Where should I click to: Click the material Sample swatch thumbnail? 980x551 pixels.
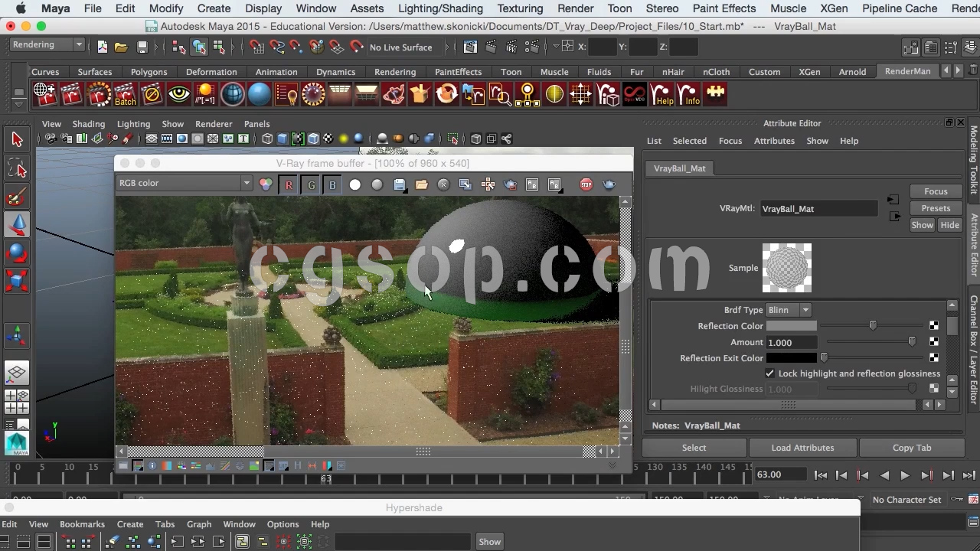pyautogui.click(x=786, y=268)
